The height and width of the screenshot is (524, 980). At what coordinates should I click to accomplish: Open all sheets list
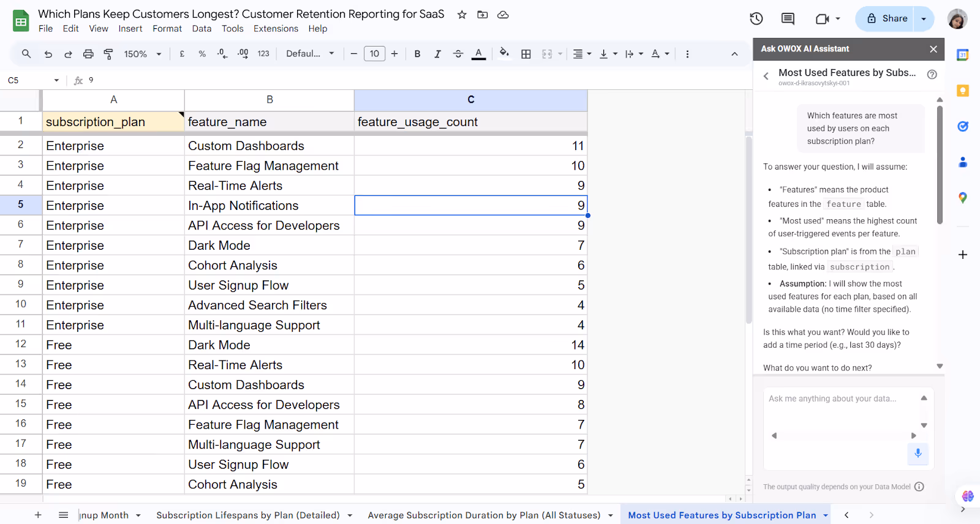pos(63,515)
